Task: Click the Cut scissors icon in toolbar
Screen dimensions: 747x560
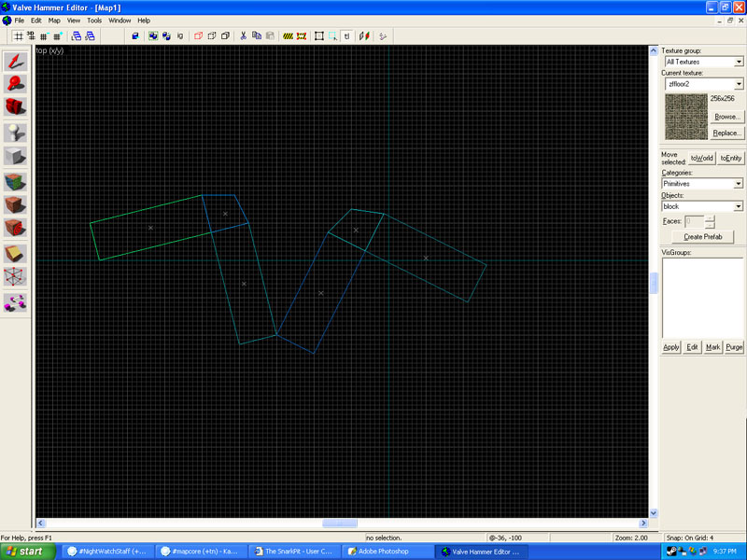Action: [x=243, y=36]
